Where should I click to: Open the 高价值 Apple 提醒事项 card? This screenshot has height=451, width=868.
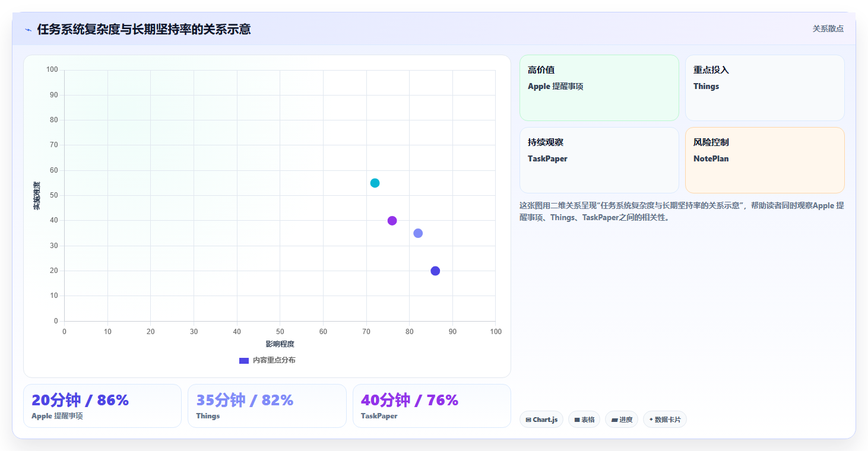[x=599, y=88]
